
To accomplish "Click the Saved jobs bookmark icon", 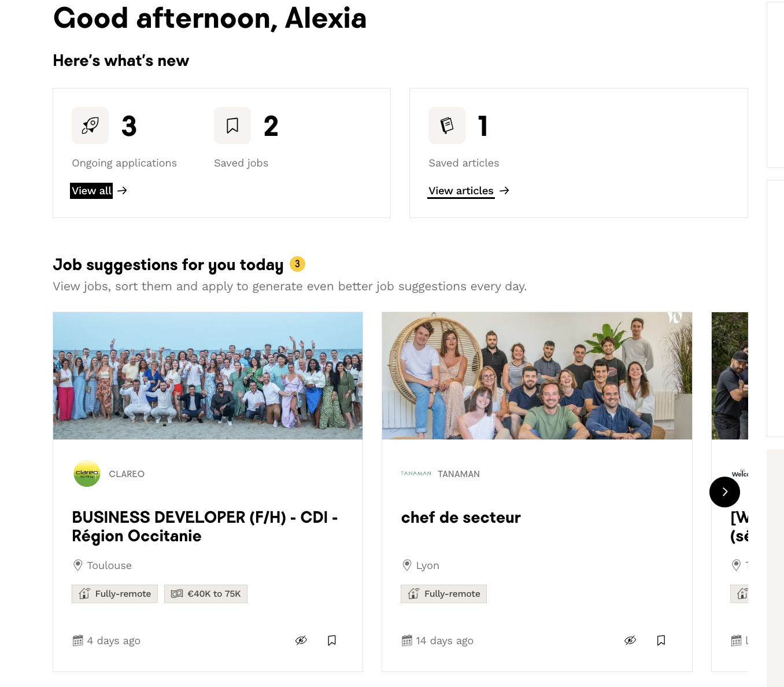I will click(232, 125).
